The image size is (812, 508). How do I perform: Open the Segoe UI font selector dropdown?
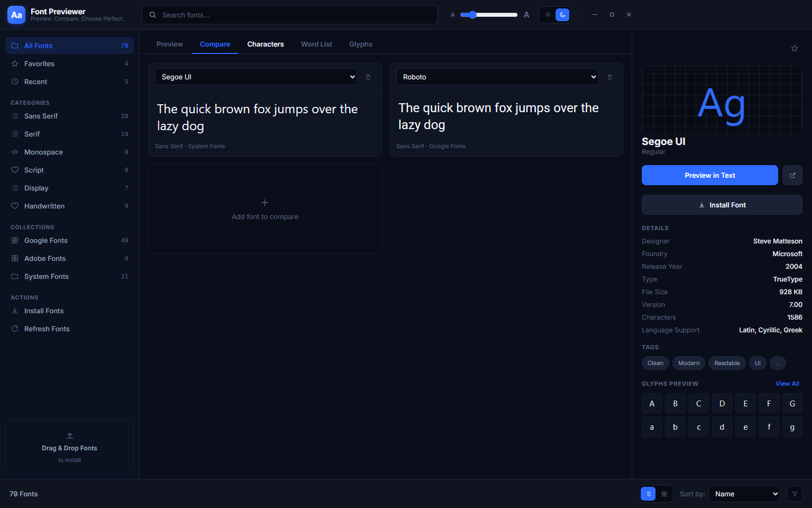point(256,77)
